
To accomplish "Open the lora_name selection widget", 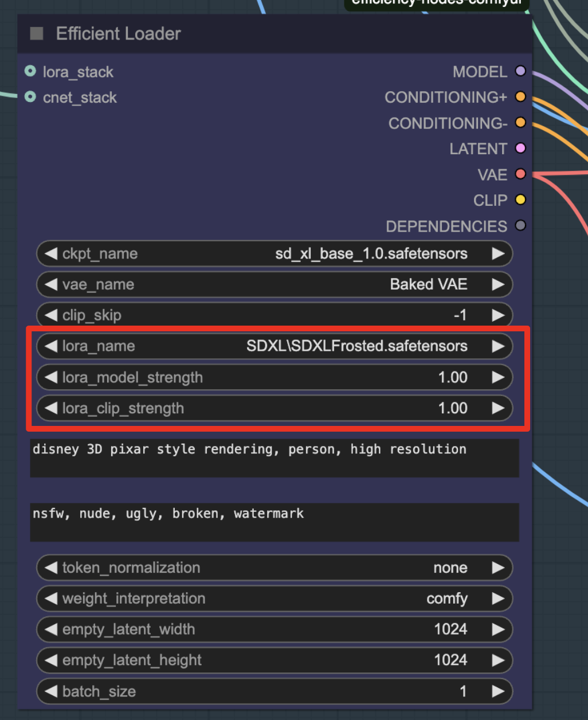I will click(x=274, y=346).
